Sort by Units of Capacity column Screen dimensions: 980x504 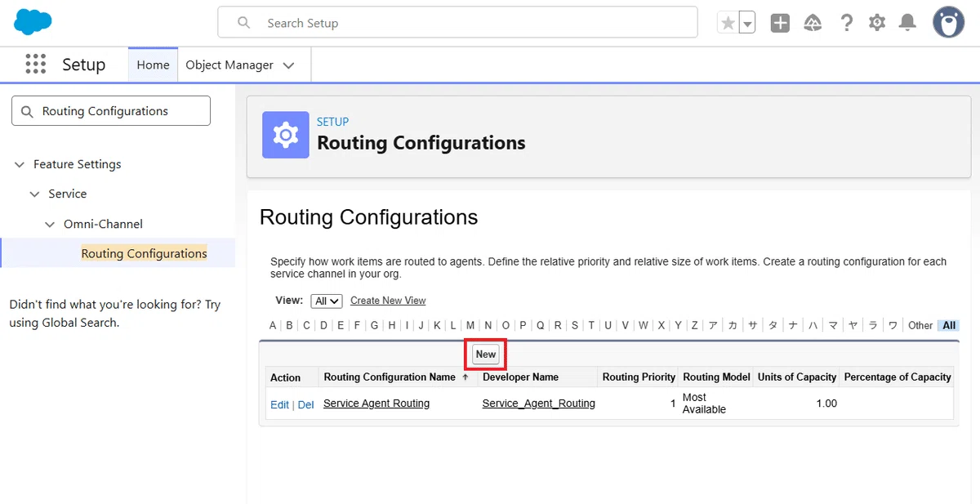(x=797, y=377)
